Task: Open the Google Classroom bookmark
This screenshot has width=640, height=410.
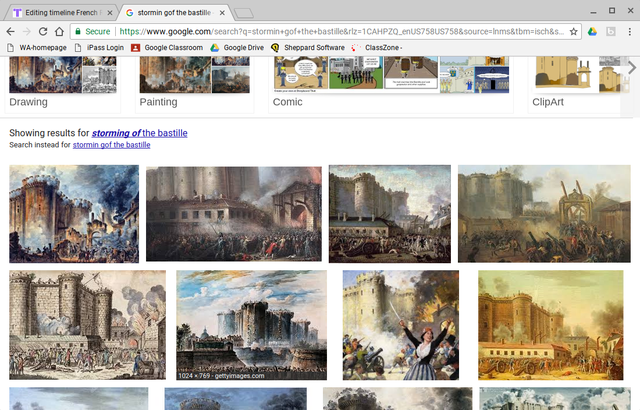Action: 167,48
